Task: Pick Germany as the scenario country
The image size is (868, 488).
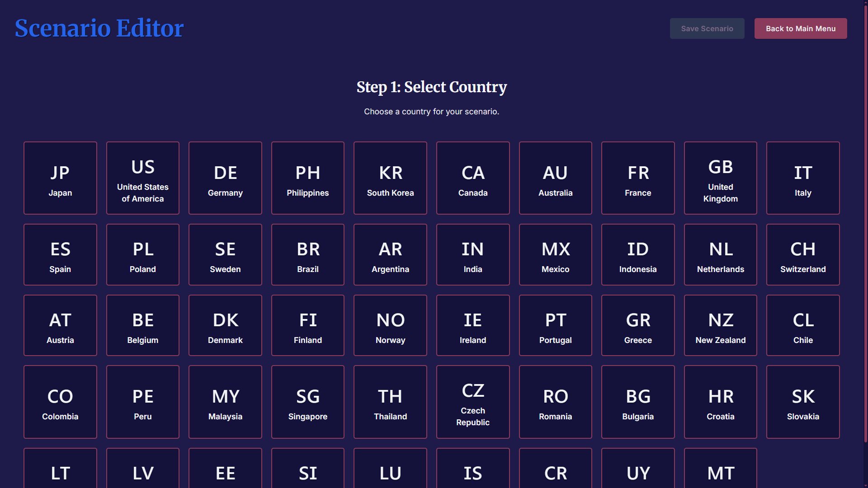Action: (225, 178)
